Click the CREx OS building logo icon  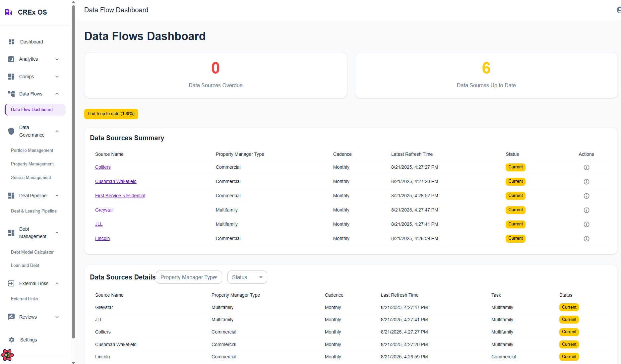coord(9,12)
